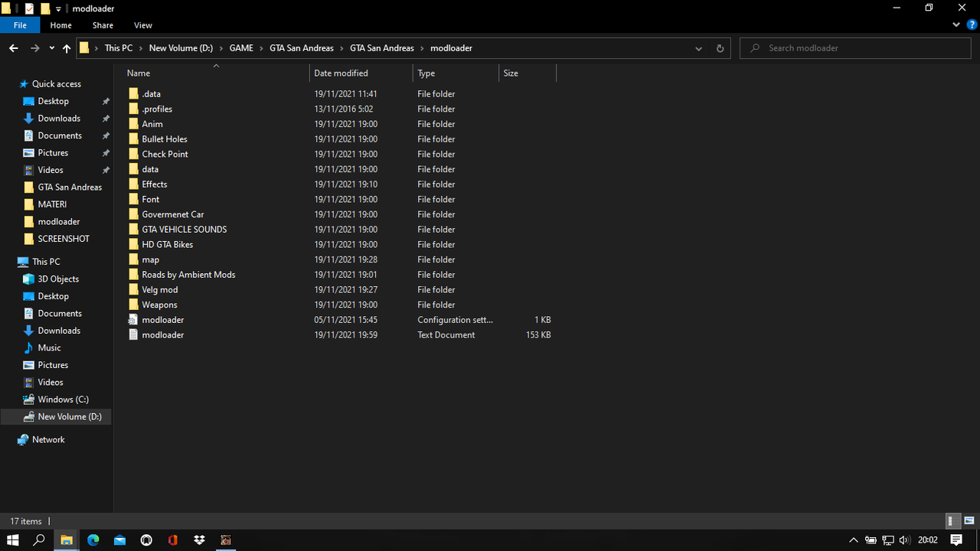
Task: Click the Search modloader field
Action: 856,48
